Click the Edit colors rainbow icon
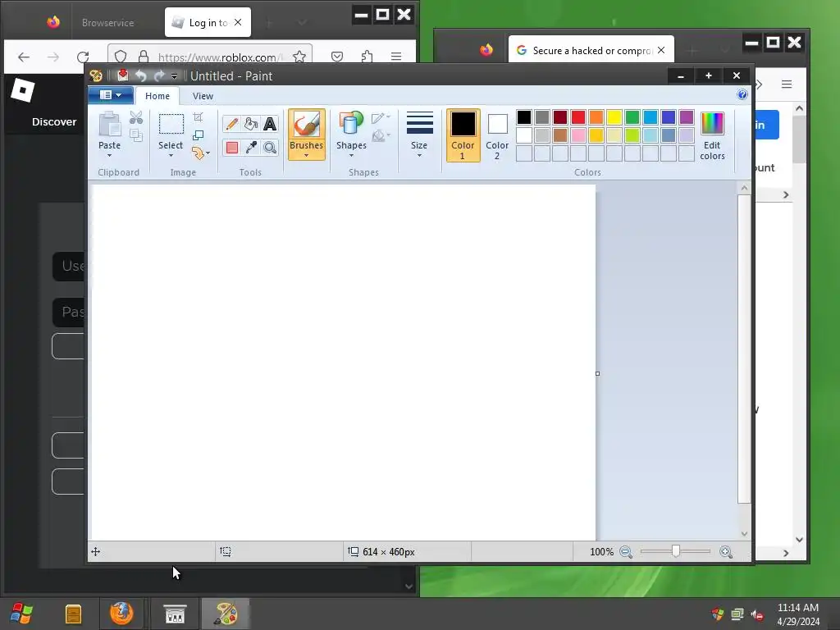This screenshot has height=630, width=840. click(x=712, y=124)
